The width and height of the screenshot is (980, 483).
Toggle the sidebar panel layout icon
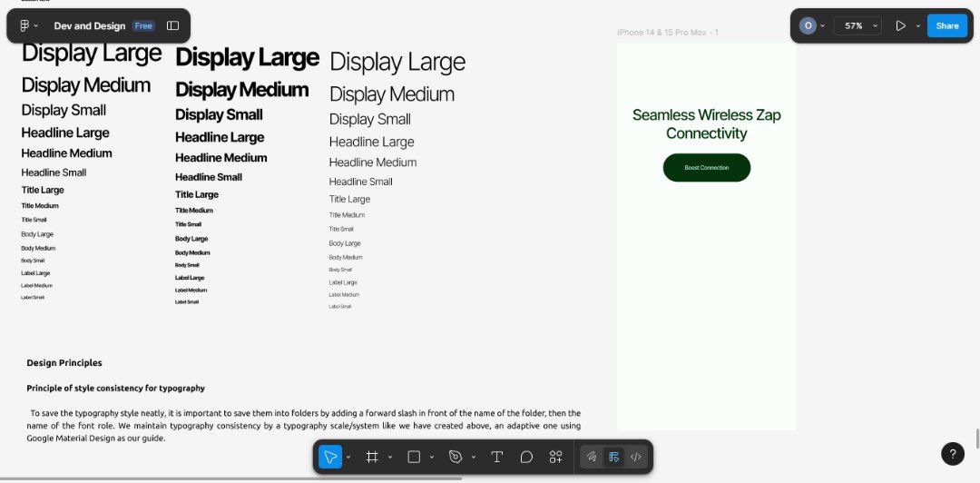coord(173,25)
